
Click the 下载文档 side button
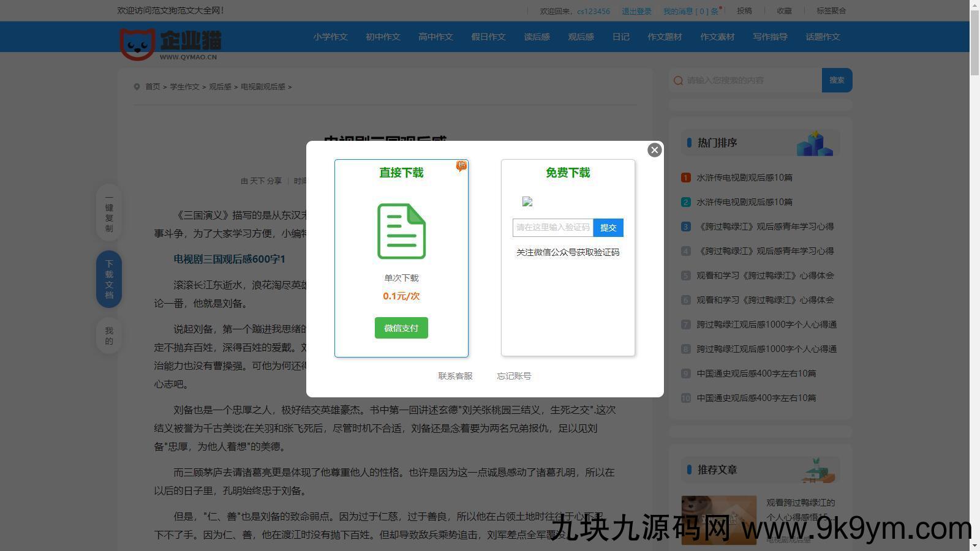(x=109, y=279)
